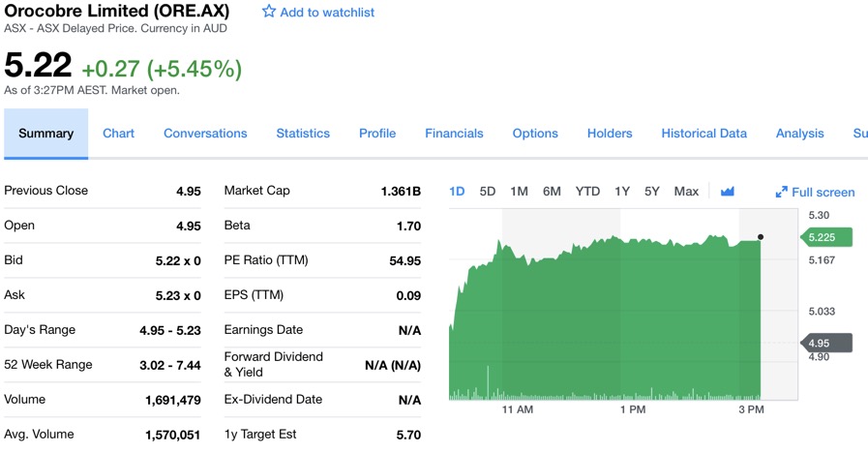The width and height of the screenshot is (868, 453).
Task: Choose the Max chart range
Action: (686, 192)
